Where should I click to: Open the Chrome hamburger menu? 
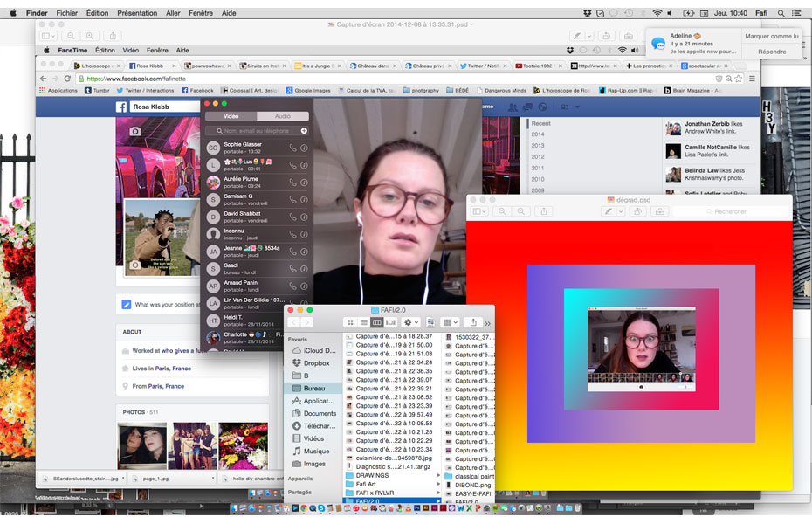[x=752, y=79]
